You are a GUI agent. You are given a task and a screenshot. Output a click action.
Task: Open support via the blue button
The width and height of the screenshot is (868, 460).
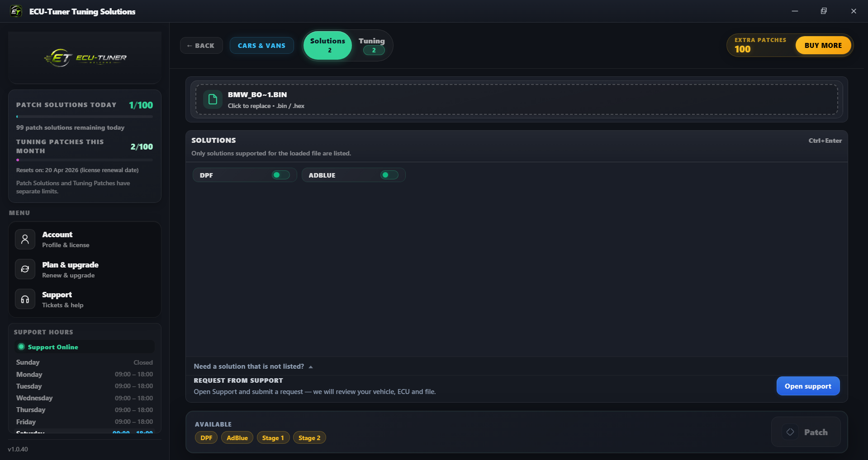pos(808,386)
